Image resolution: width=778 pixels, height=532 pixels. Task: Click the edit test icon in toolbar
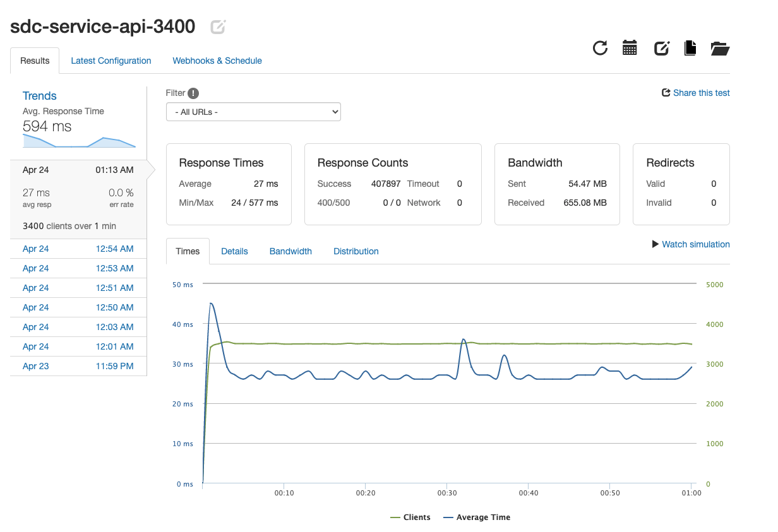(x=661, y=48)
